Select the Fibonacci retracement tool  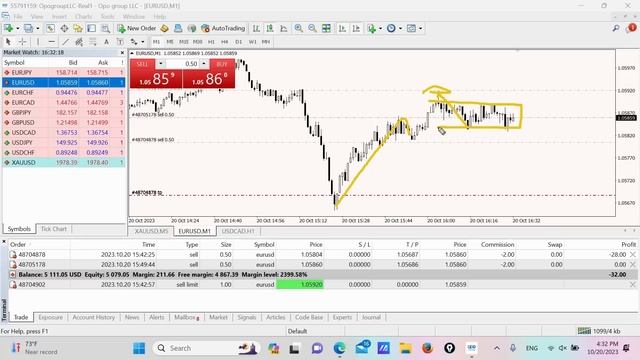pyautogui.click(x=93, y=42)
